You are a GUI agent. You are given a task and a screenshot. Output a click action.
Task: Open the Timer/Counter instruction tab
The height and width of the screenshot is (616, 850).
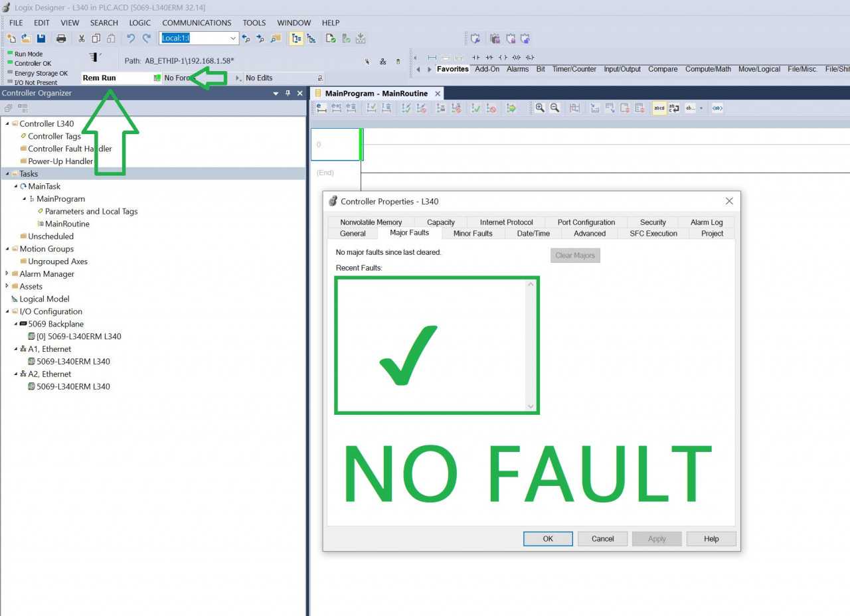pyautogui.click(x=574, y=69)
